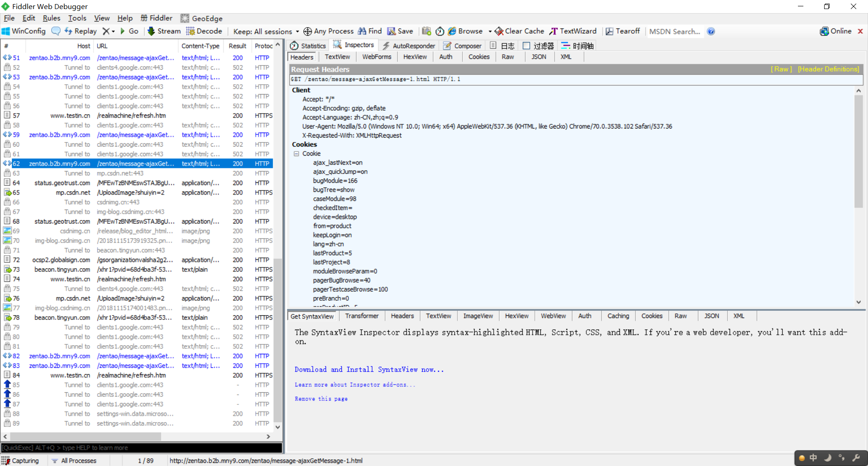This screenshot has width=868, height=466.
Task: Click Remove this page link
Action: (x=321, y=399)
